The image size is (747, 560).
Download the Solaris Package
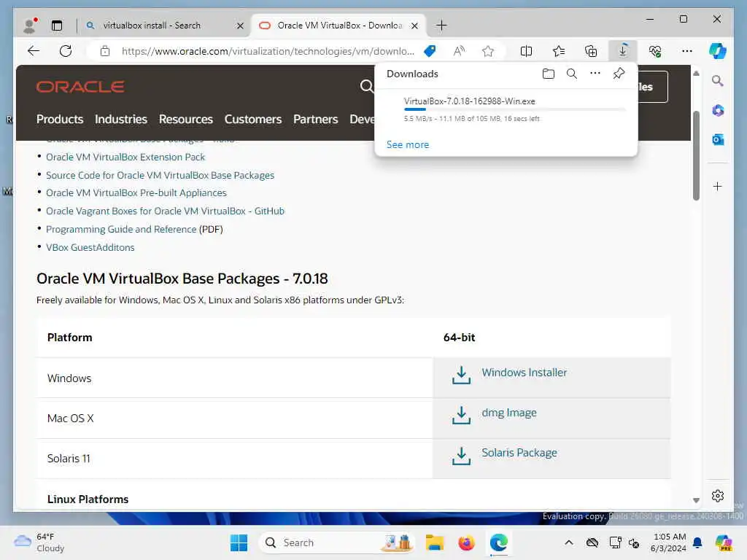tap(519, 452)
